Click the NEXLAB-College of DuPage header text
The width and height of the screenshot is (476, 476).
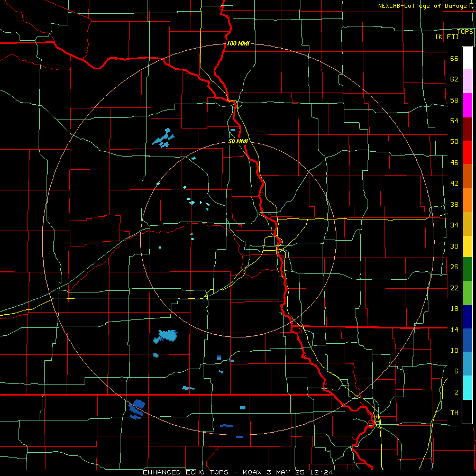[422, 6]
